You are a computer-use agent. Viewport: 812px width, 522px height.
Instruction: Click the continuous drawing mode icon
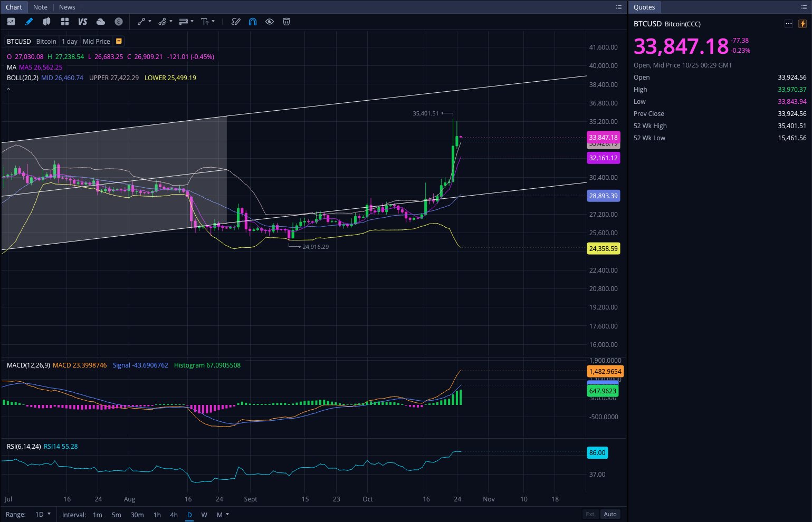(x=236, y=22)
